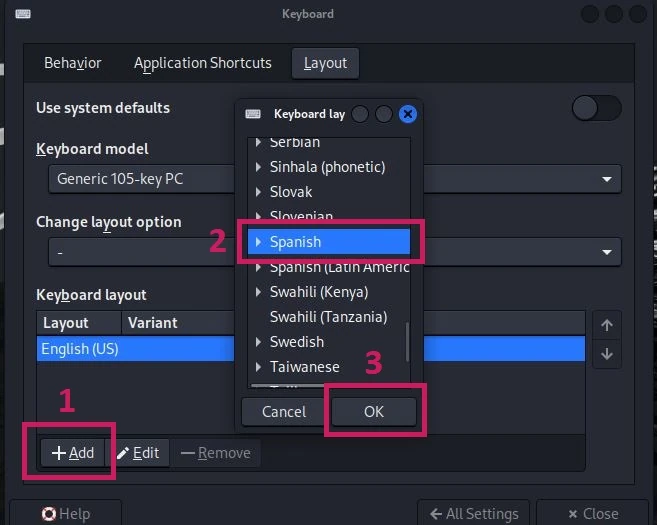
Task: Close the Keyboard layout dialog with the blue X
Action: [408, 114]
